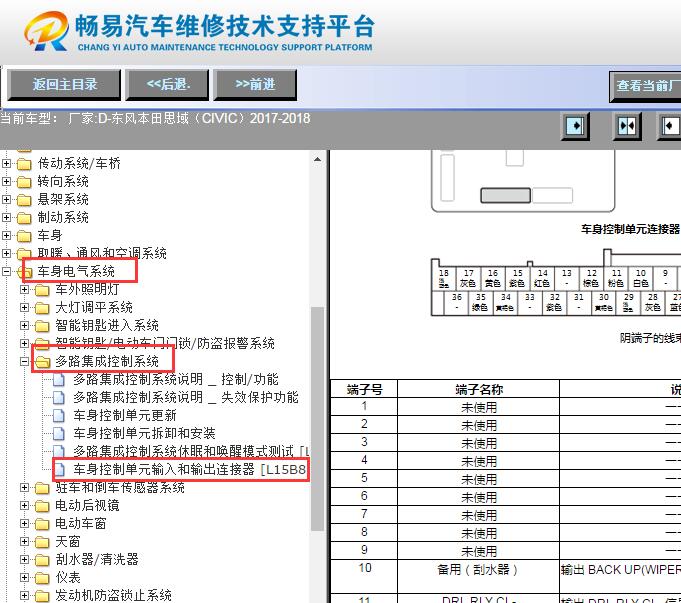Click the 查看当前 button at top right
The width and height of the screenshot is (681, 603).
[645, 86]
